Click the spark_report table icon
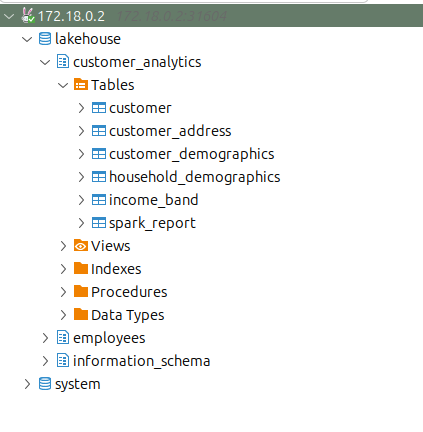The height and width of the screenshot is (432, 423). (99, 223)
